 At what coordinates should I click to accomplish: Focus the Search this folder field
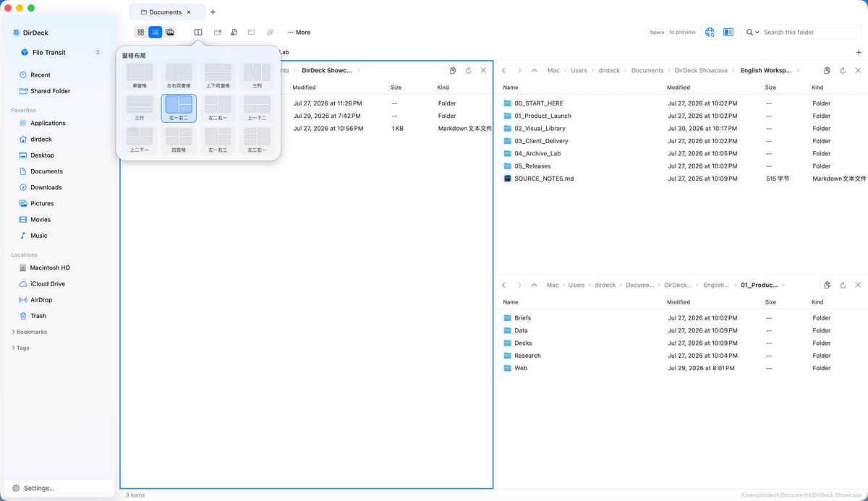[x=810, y=33]
